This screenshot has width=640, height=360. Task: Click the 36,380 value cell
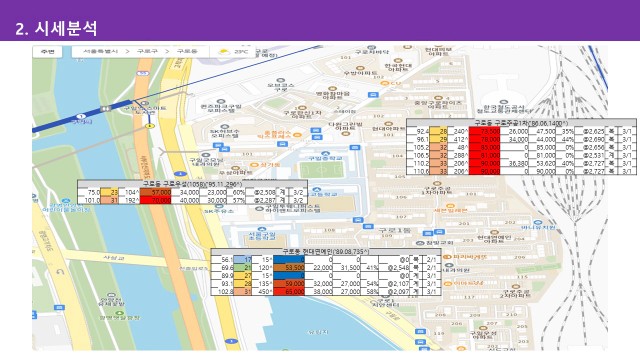coord(515,163)
